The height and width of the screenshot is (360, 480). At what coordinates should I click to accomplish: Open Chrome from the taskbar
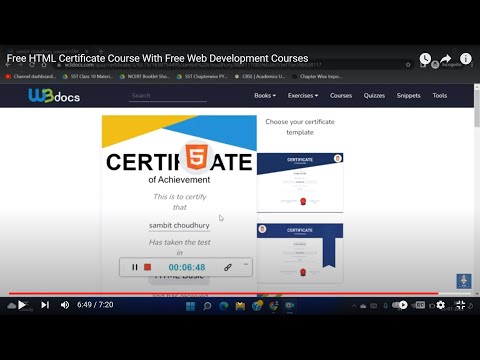[273, 306]
